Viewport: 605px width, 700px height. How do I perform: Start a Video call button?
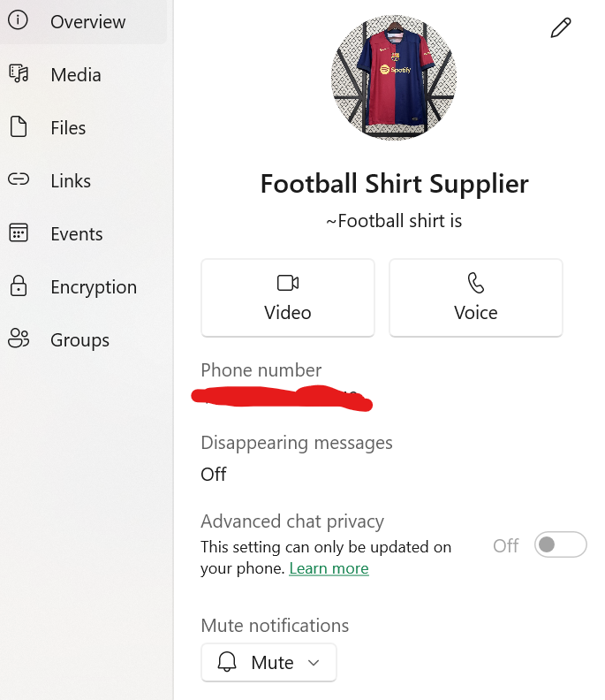pos(288,298)
